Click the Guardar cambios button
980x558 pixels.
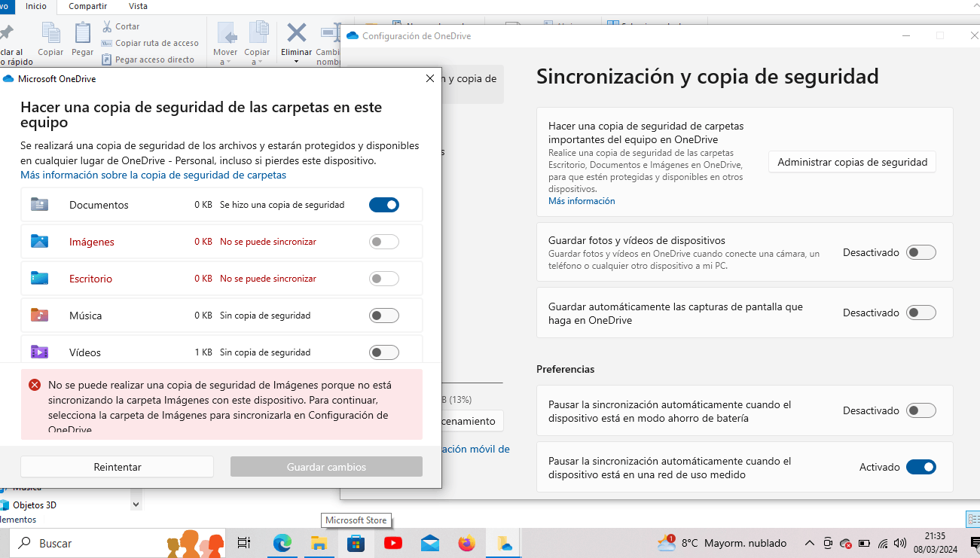click(326, 467)
